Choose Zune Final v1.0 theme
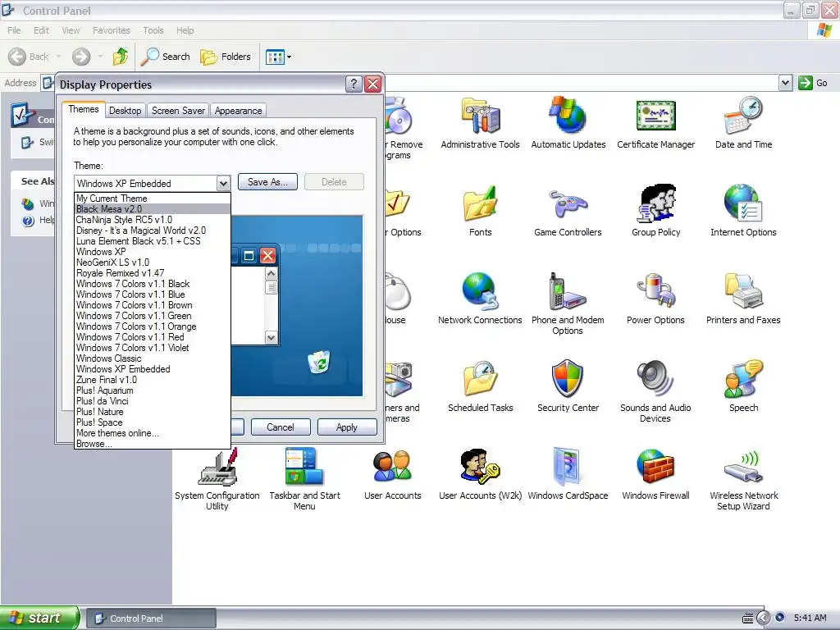The height and width of the screenshot is (630, 840). pos(153,380)
